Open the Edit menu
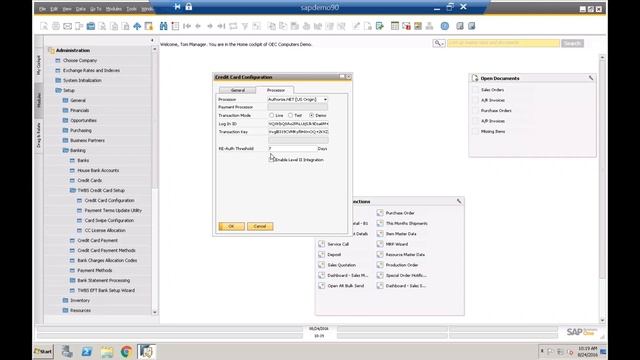Screen dimensions: 640x360 54,9
